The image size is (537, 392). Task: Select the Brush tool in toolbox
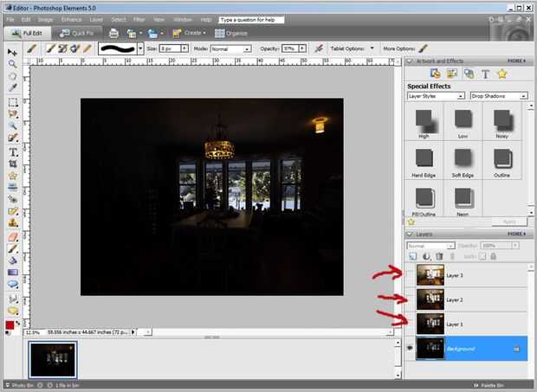point(13,248)
